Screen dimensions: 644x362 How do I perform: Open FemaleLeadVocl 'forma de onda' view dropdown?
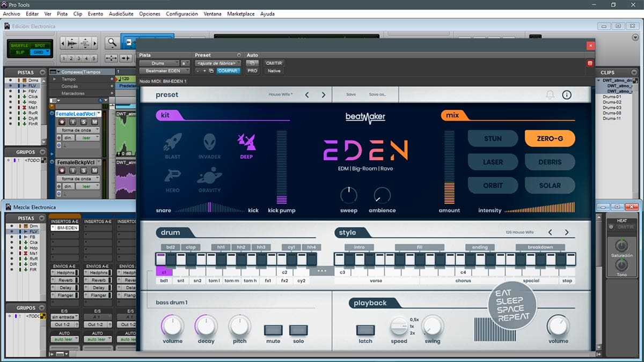tap(78, 130)
